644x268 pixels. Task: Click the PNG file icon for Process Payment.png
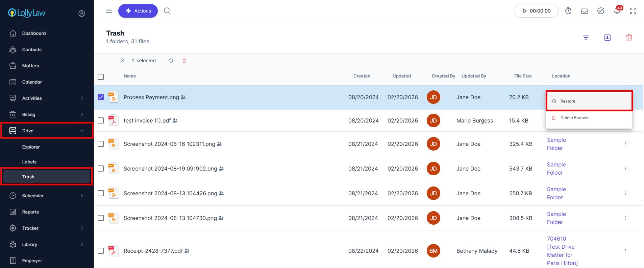pyautogui.click(x=113, y=97)
